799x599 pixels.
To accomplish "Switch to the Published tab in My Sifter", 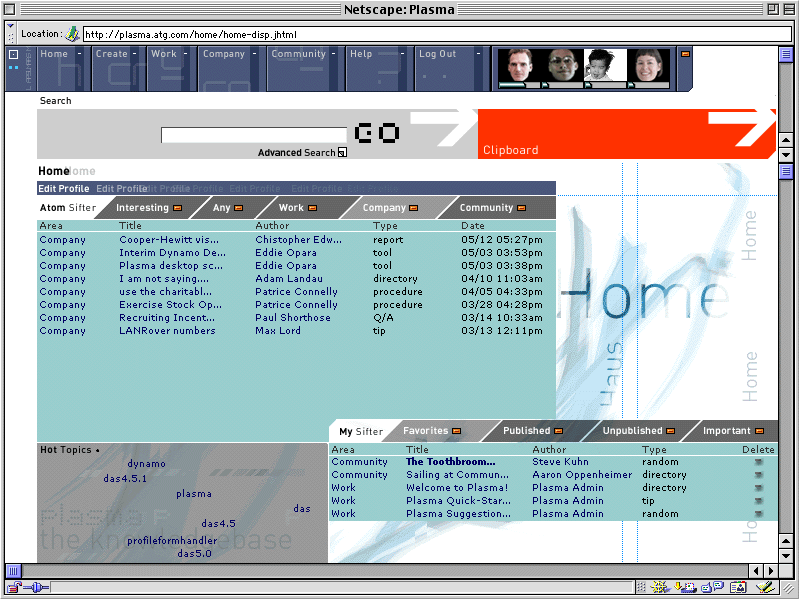I will point(526,431).
